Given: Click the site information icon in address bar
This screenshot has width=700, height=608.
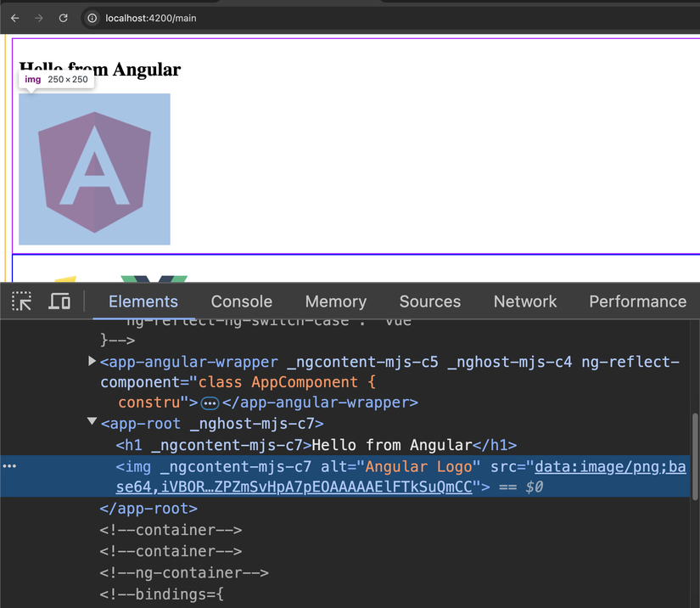Looking at the screenshot, I should click(91, 16).
